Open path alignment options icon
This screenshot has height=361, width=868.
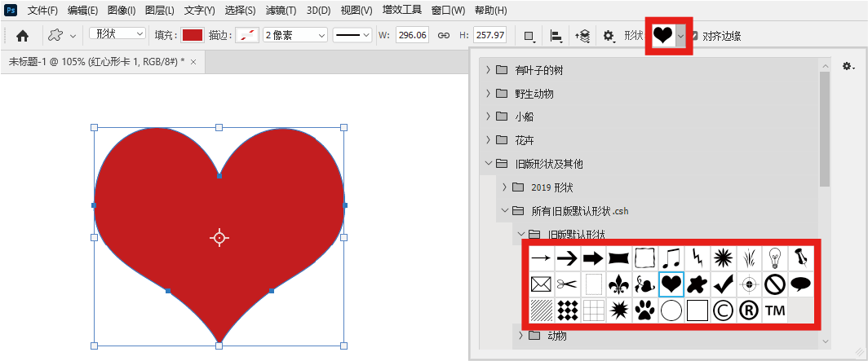pyautogui.click(x=556, y=35)
